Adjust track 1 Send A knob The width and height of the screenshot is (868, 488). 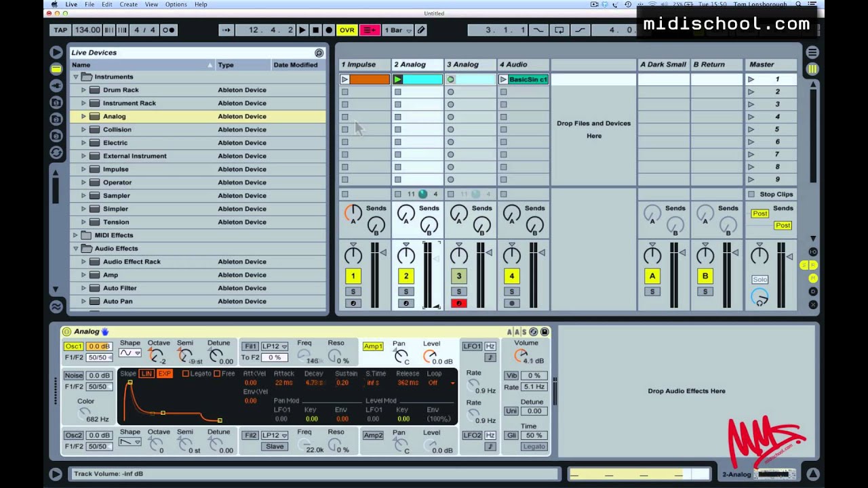click(353, 213)
